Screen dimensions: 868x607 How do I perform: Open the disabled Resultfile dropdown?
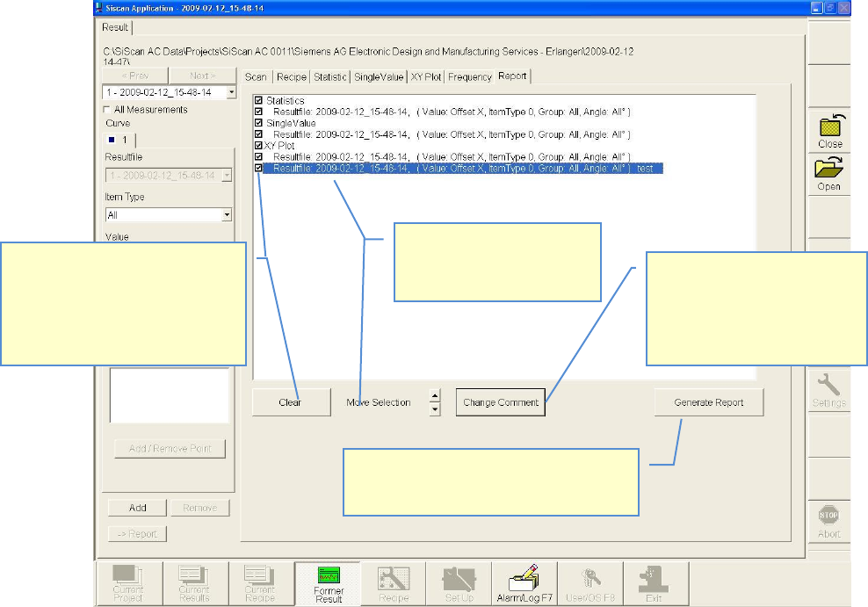169,176
